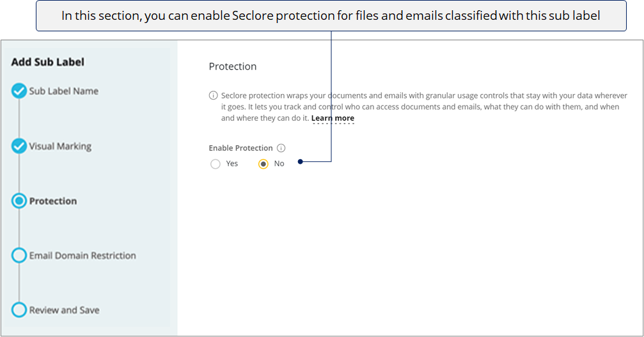
Task: Click the Add Sub Label heading
Action: click(x=47, y=62)
